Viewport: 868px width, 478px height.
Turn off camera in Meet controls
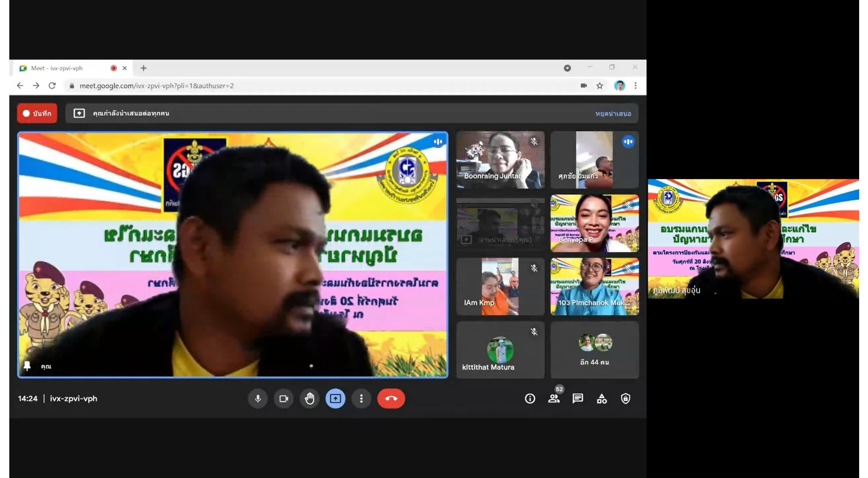pyautogui.click(x=284, y=398)
